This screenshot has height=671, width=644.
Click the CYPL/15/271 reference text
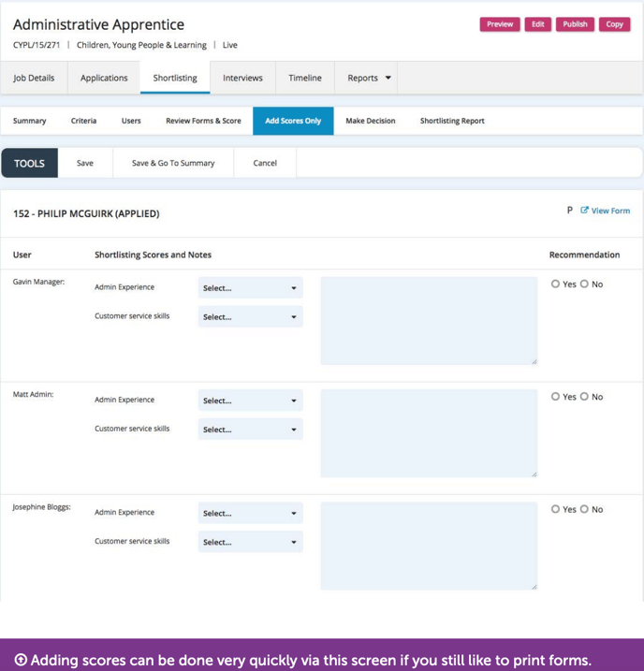[37, 45]
